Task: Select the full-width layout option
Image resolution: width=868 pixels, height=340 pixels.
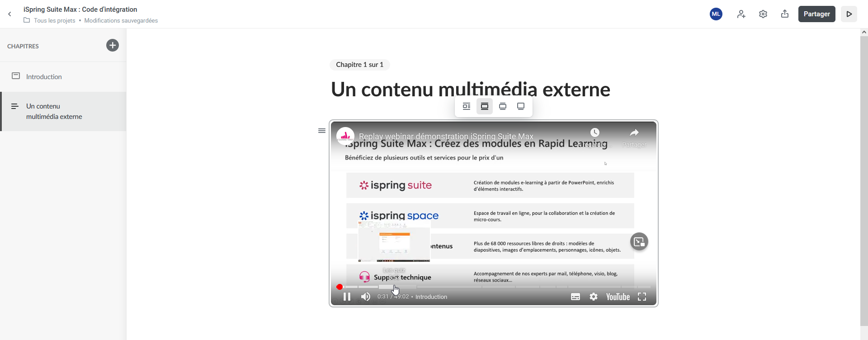Action: 521,106
